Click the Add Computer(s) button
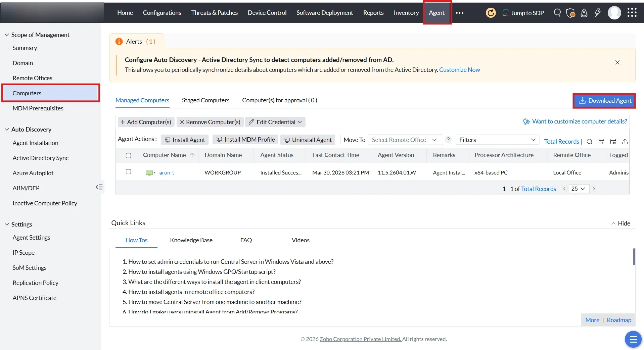The image size is (644, 350). (146, 122)
